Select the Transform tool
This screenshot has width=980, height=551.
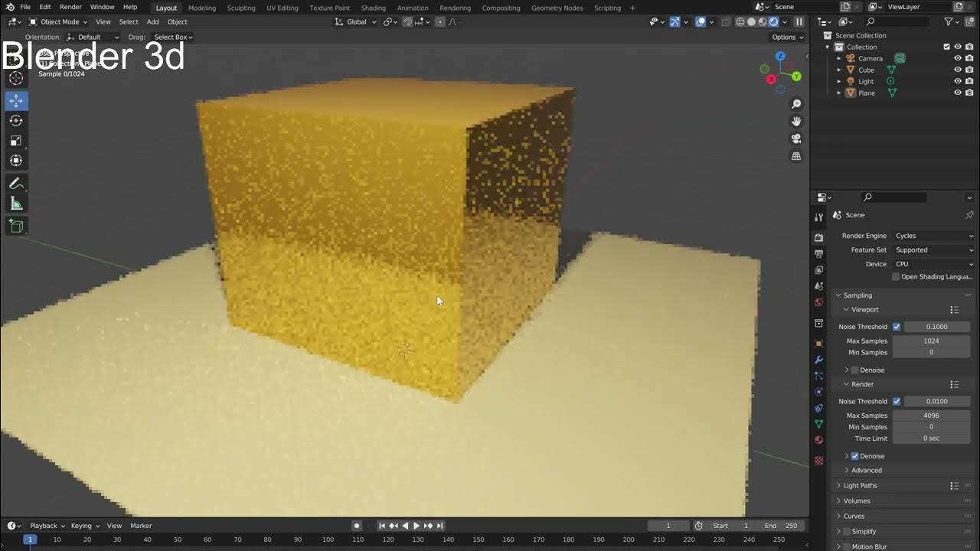16,161
